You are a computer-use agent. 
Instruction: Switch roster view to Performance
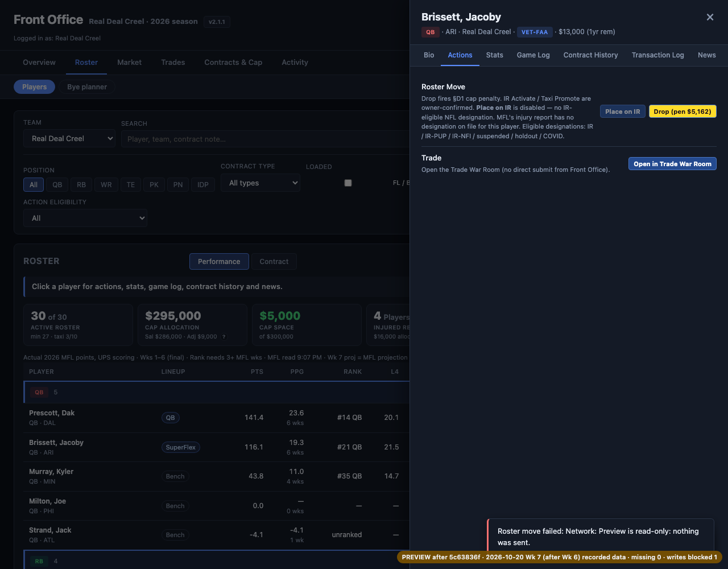tap(219, 261)
